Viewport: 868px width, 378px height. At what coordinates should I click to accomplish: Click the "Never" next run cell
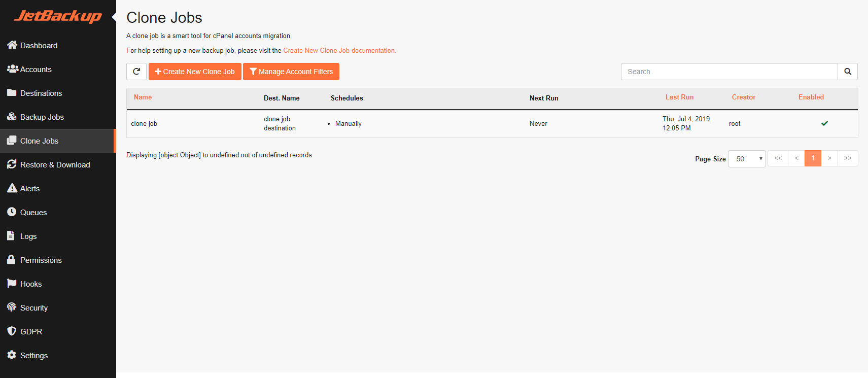click(x=538, y=123)
